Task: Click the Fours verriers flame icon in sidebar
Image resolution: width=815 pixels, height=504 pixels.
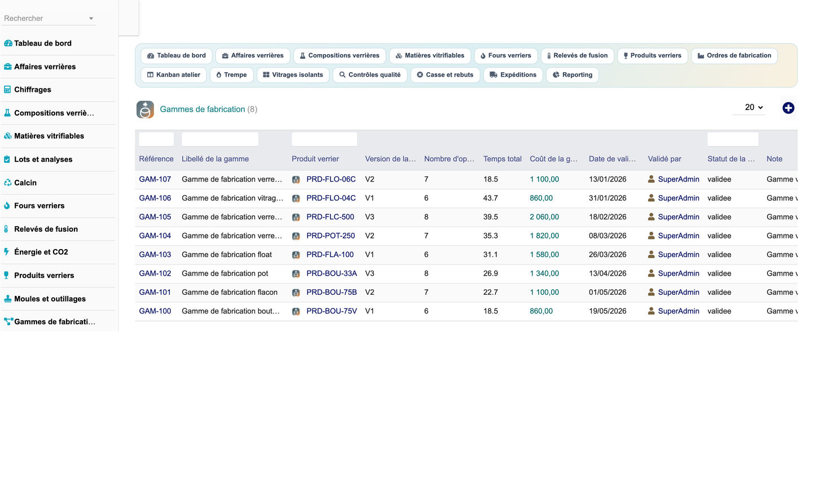Action: pyautogui.click(x=7, y=206)
